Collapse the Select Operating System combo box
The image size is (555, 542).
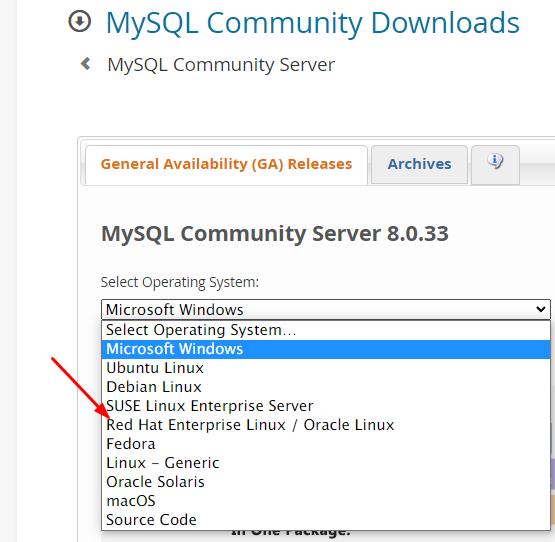click(x=326, y=309)
